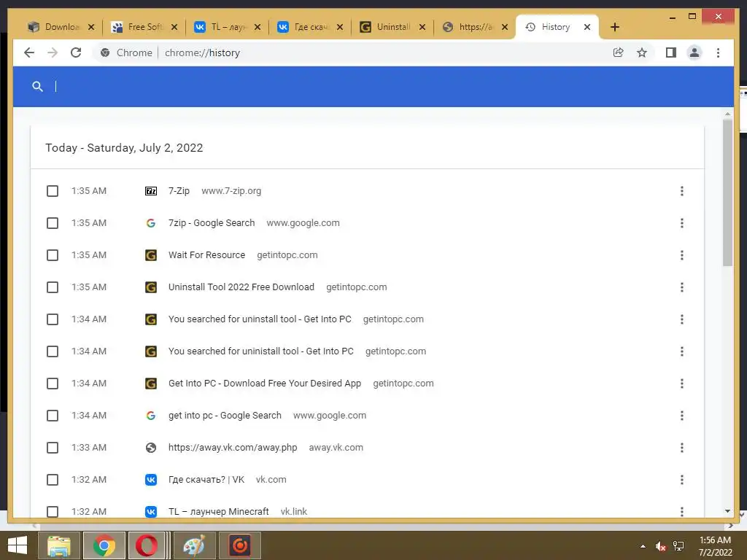747x560 pixels.
Task: Open the 7zip - Google Search link
Action: 212,223
